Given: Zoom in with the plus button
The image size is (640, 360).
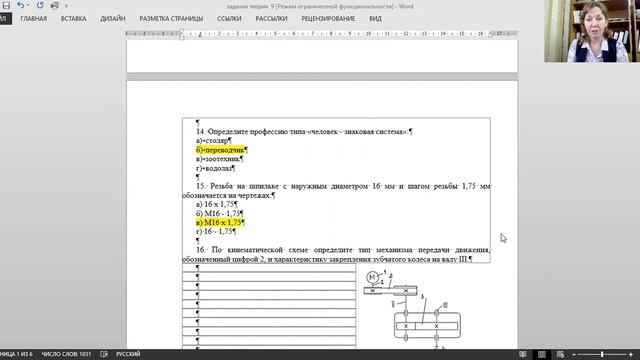Looking at the screenshot, I should tap(631, 354).
